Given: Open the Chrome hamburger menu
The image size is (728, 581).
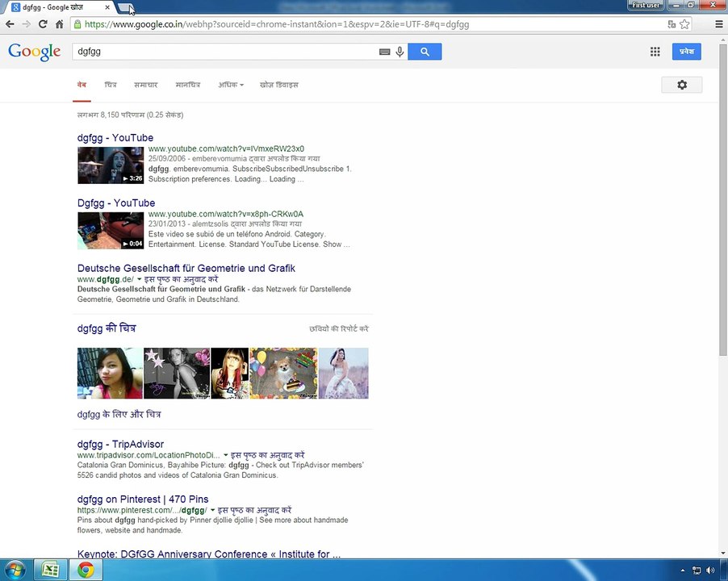Looking at the screenshot, I should click(x=718, y=24).
